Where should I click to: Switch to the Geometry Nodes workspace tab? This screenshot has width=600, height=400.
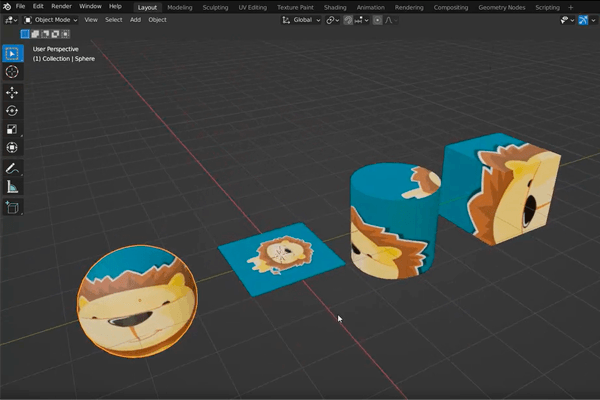coord(502,7)
